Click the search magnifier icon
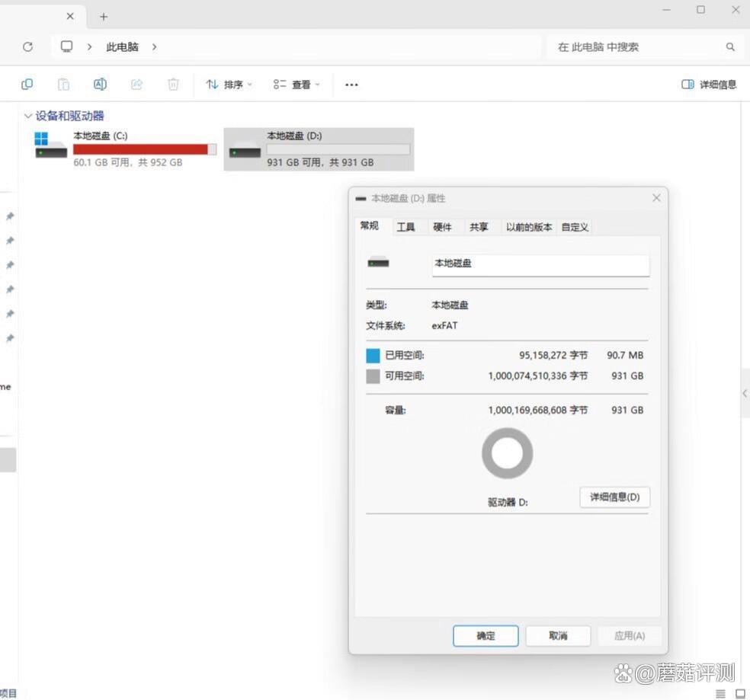This screenshot has width=750, height=700. point(730,46)
